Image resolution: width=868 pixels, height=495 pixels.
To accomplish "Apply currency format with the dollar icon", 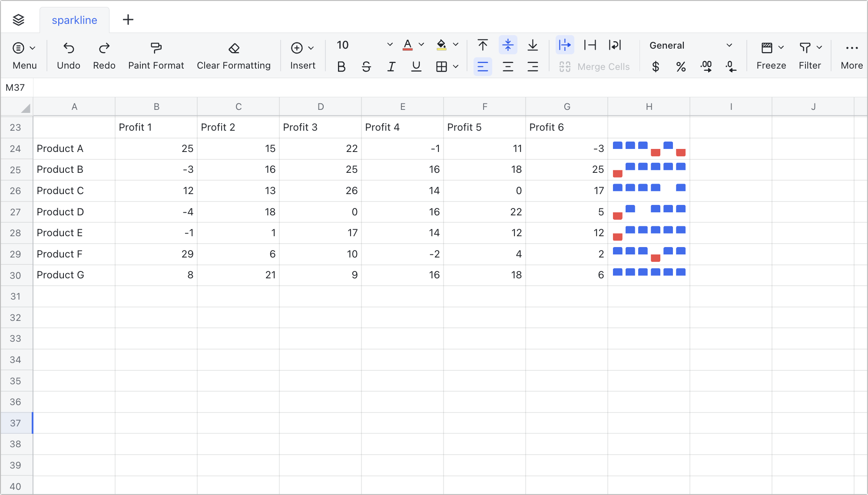I will pos(655,66).
